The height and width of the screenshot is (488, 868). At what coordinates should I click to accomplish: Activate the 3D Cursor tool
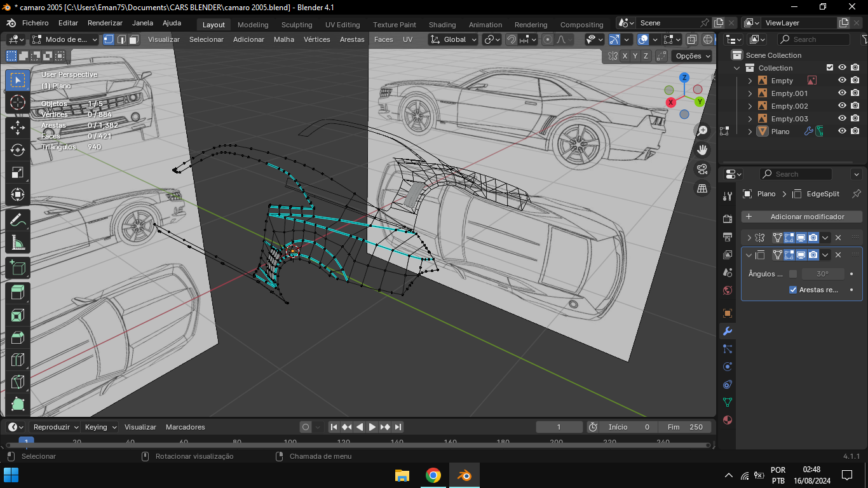pyautogui.click(x=18, y=103)
